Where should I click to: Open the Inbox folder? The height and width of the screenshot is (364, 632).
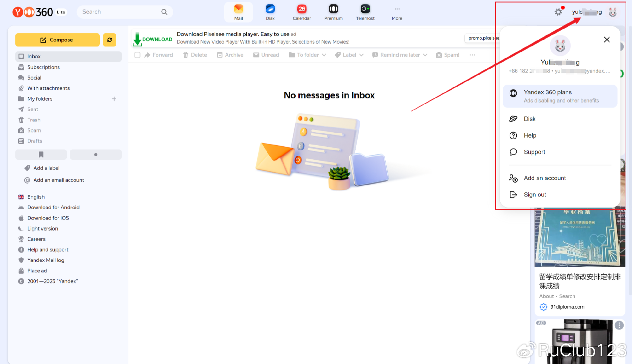coord(68,56)
